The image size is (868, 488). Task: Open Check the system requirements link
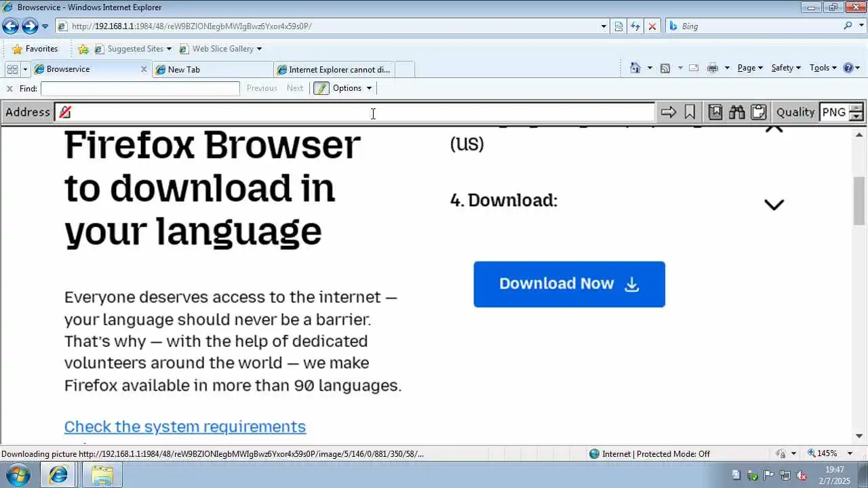185,426
